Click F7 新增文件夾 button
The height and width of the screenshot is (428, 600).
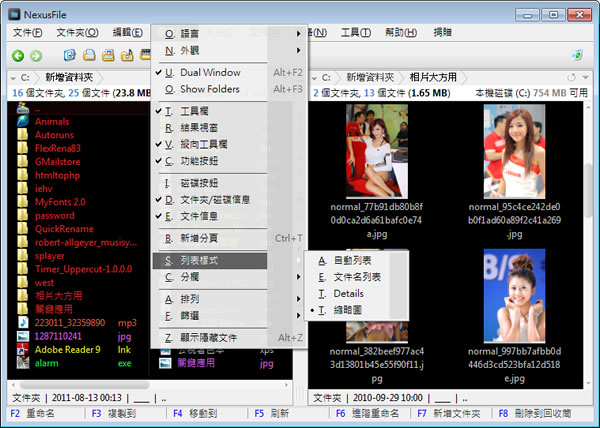[449, 413]
